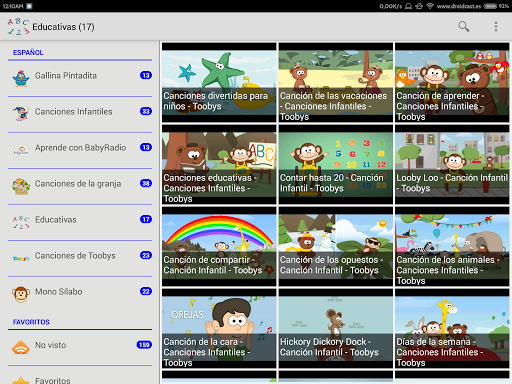Open Canción de compartir rainbow video
The height and width of the screenshot is (384, 512).
(219, 246)
